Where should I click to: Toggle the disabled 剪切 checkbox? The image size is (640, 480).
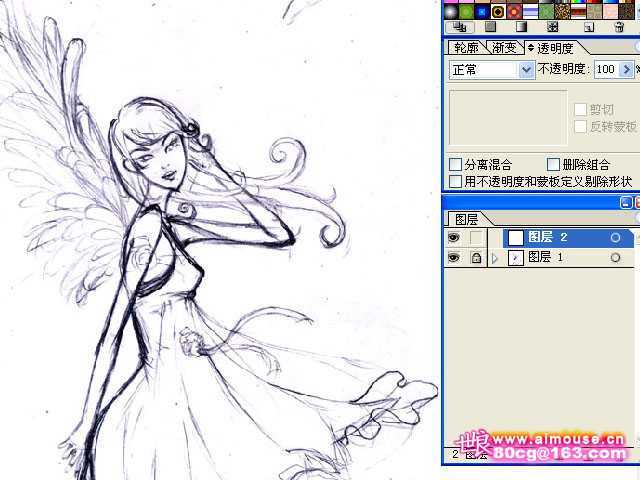[580, 109]
